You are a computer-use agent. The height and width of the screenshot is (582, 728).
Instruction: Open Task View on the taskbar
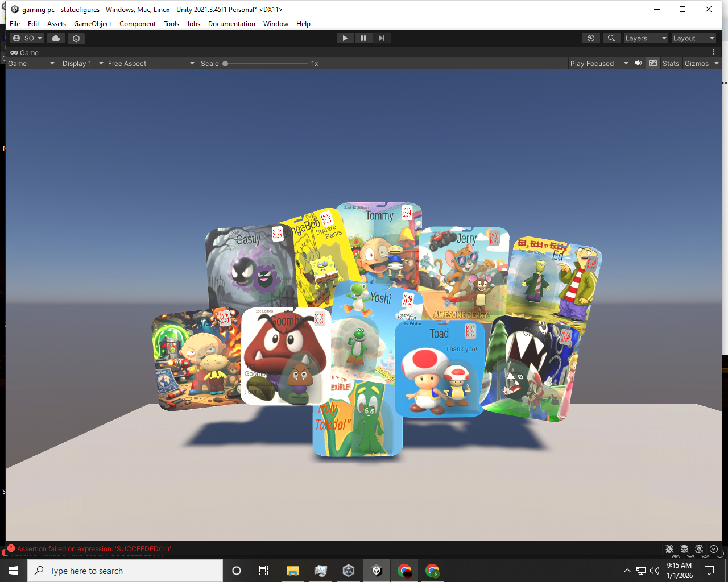click(x=264, y=571)
